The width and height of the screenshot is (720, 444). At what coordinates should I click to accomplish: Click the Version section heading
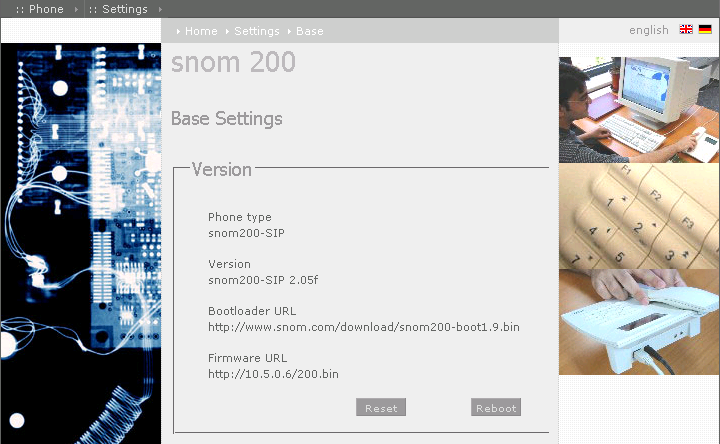click(221, 169)
